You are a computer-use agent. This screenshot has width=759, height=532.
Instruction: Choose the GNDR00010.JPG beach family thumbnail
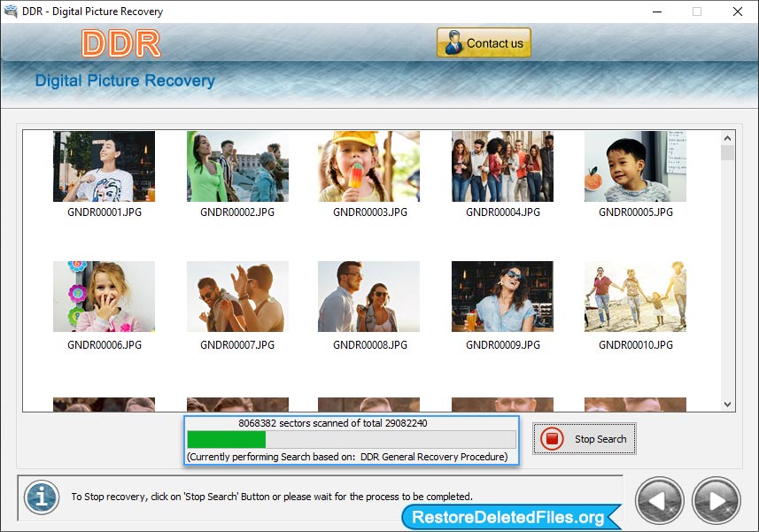(x=636, y=297)
